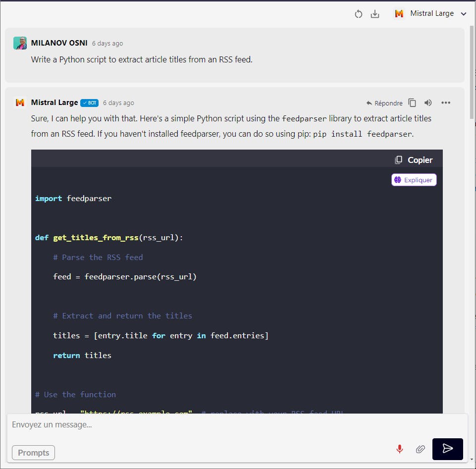Image resolution: width=476 pixels, height=469 pixels.
Task: Click the Expliquer button on code block
Action: point(414,180)
